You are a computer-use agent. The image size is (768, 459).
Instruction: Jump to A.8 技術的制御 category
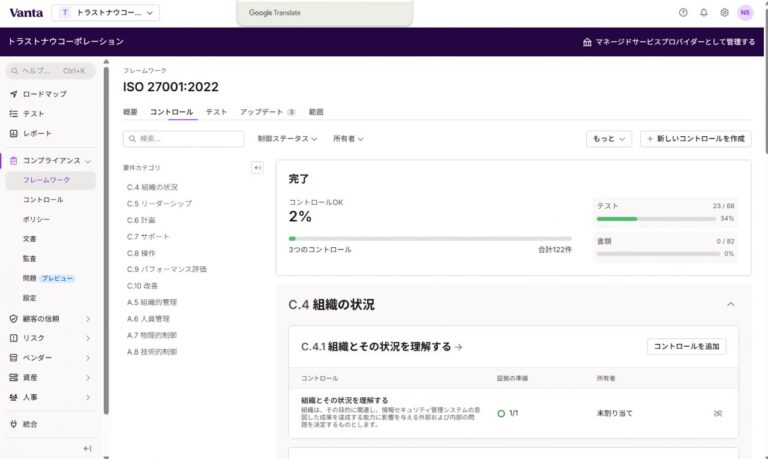tap(152, 352)
